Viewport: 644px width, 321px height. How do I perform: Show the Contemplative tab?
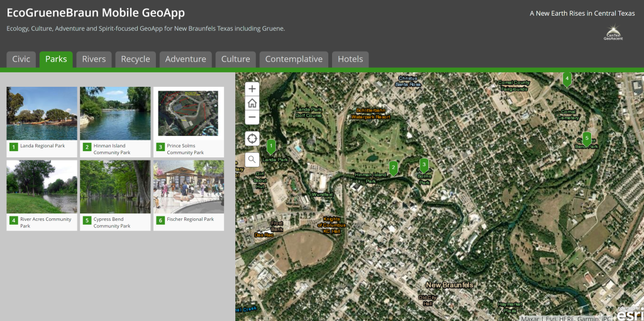click(x=294, y=59)
